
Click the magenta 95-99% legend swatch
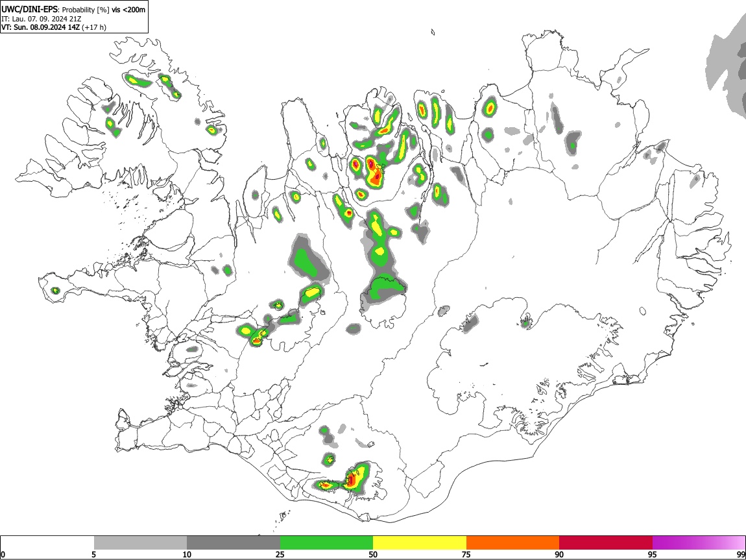(699, 543)
